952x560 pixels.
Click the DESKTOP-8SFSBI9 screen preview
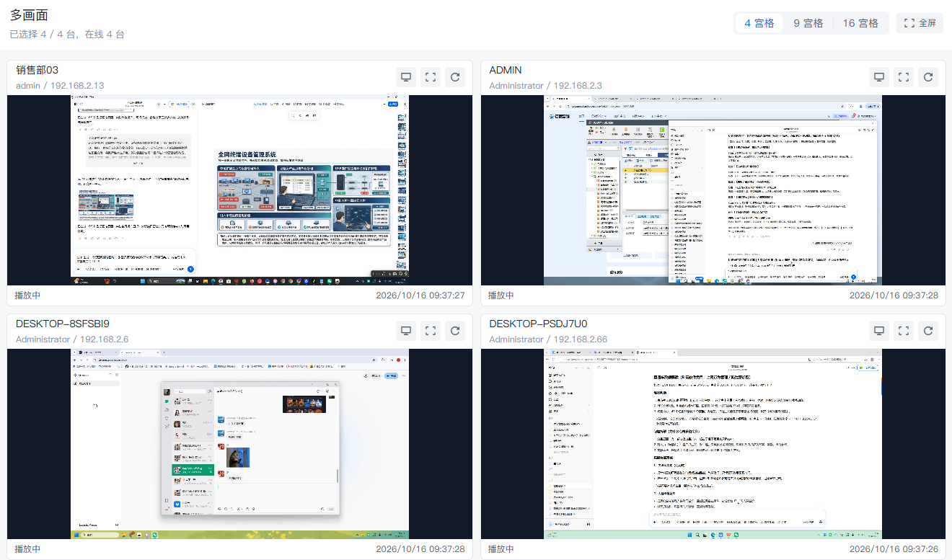click(239, 444)
